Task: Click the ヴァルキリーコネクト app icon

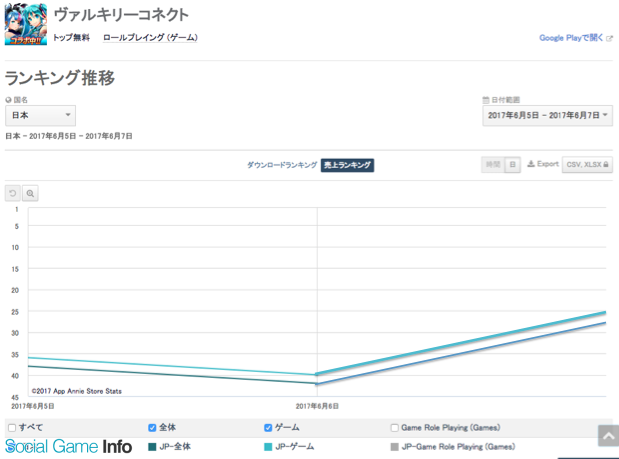Action: pyautogui.click(x=26, y=24)
